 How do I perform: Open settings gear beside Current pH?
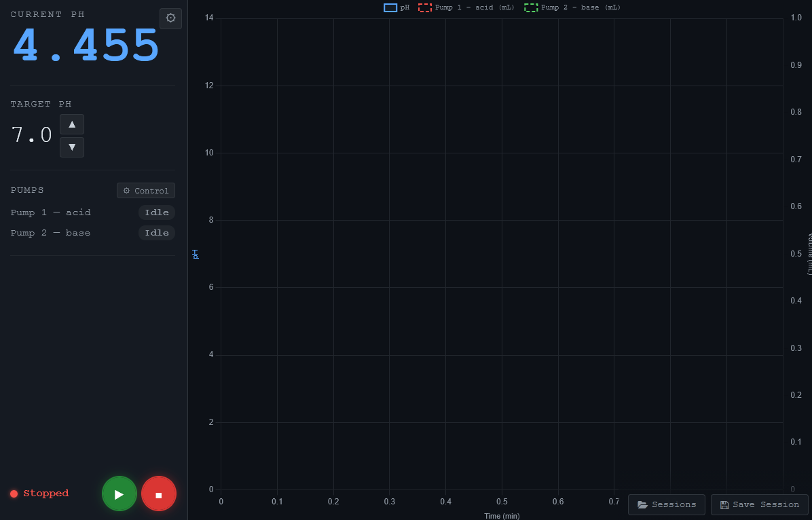click(x=170, y=18)
